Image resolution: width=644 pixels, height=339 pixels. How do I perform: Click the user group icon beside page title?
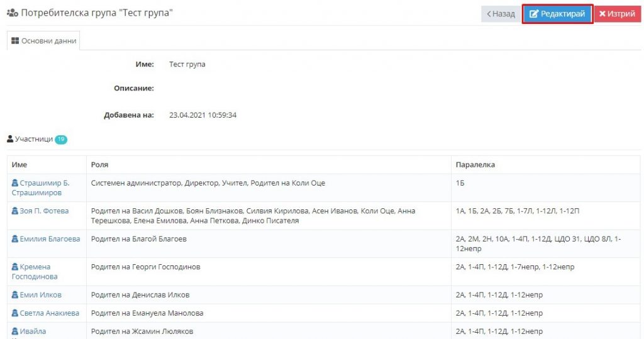point(13,13)
